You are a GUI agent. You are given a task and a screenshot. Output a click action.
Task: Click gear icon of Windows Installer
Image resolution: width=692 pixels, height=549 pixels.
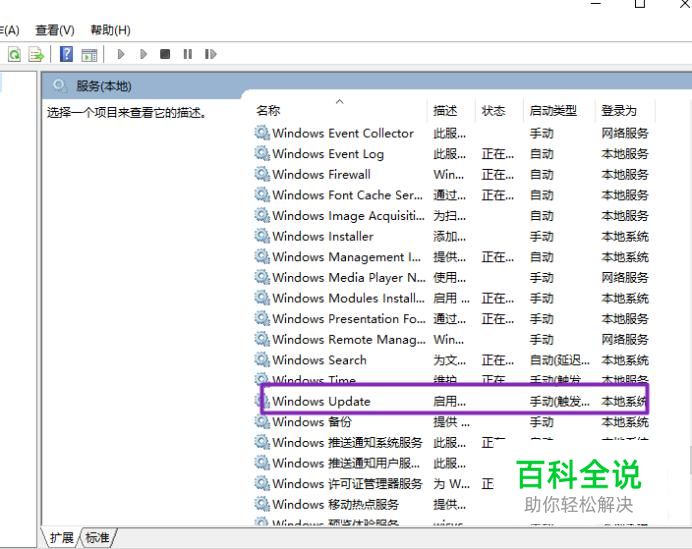262,236
